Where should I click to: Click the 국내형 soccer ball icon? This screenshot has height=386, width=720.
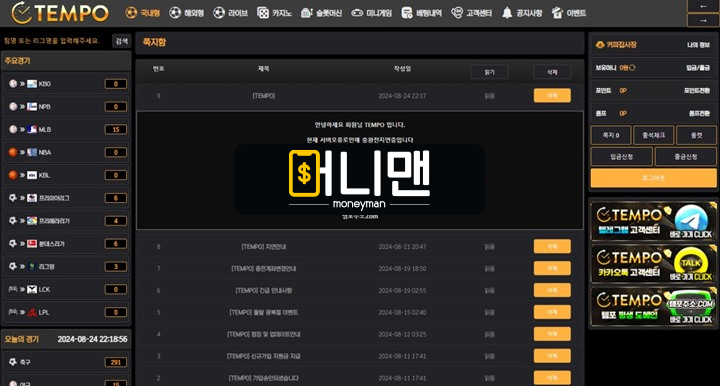click(131, 13)
